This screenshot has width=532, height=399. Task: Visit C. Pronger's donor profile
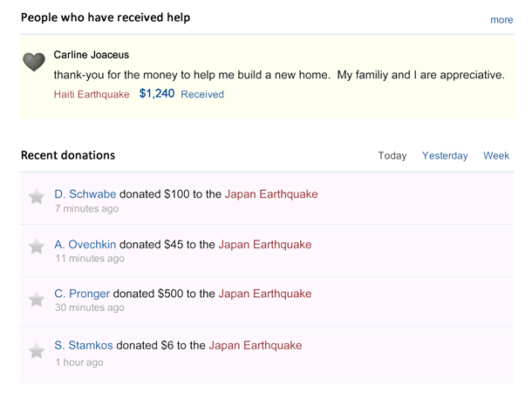82,294
